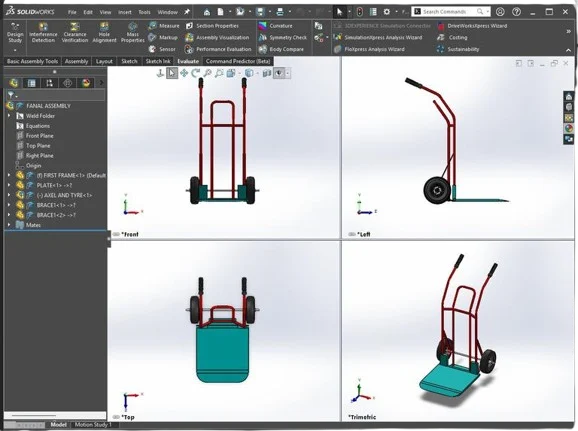Switch to the ConfigurationManager tab

(x=49, y=83)
